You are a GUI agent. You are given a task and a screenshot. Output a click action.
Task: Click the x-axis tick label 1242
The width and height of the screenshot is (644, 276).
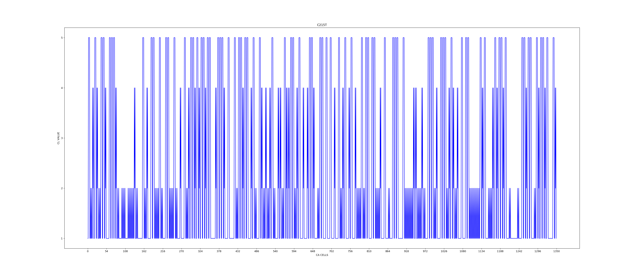[x=519, y=251]
